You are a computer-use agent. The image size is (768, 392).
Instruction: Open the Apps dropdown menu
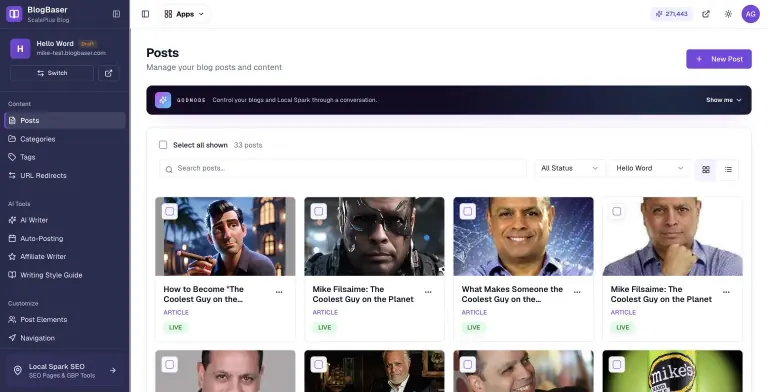pyautogui.click(x=184, y=14)
